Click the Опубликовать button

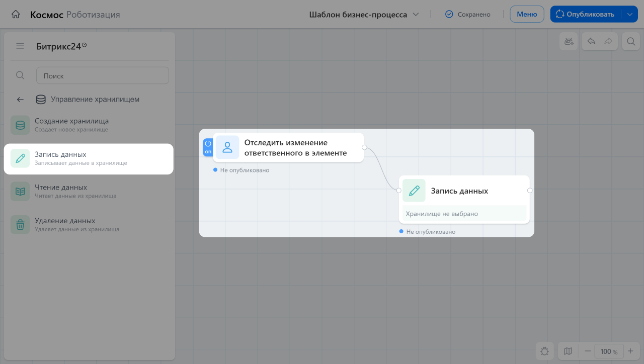pos(585,14)
